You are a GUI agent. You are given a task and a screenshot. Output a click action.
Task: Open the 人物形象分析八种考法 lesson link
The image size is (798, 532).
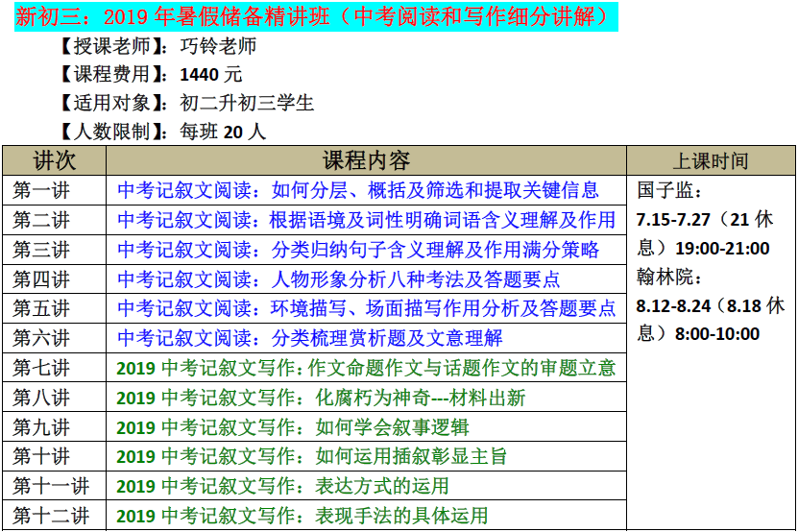[x=339, y=279]
